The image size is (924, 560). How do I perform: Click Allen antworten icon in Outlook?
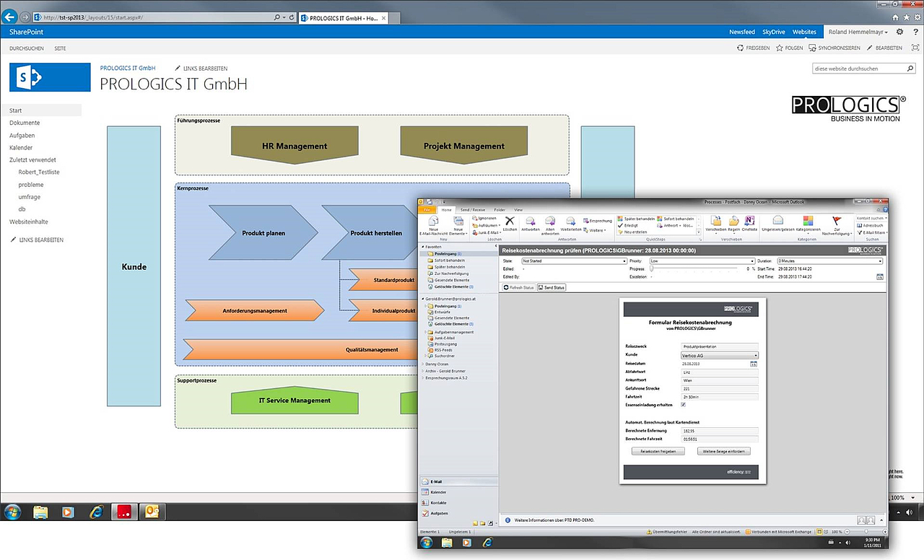pos(550,221)
